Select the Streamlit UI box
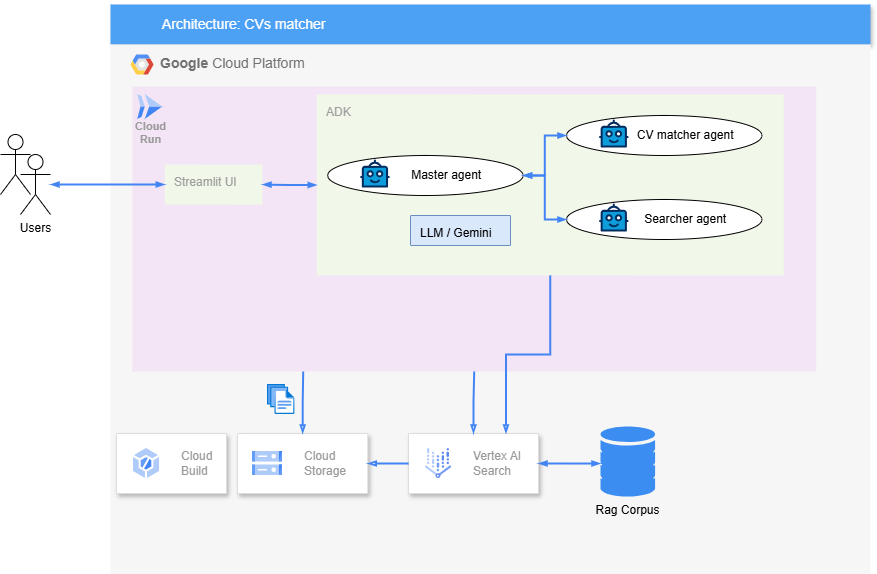The image size is (877, 574). [x=213, y=184]
